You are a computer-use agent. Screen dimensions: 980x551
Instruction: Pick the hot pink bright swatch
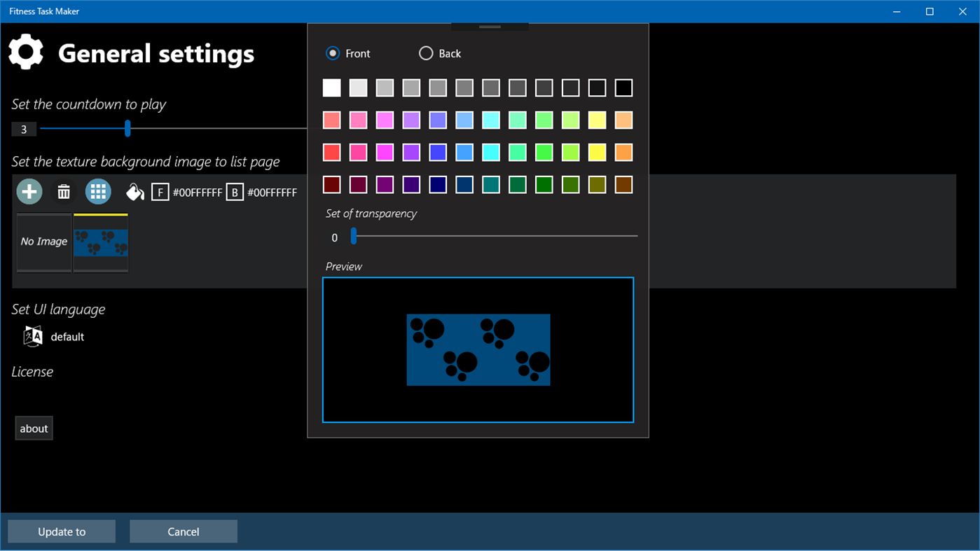pyautogui.click(x=358, y=152)
